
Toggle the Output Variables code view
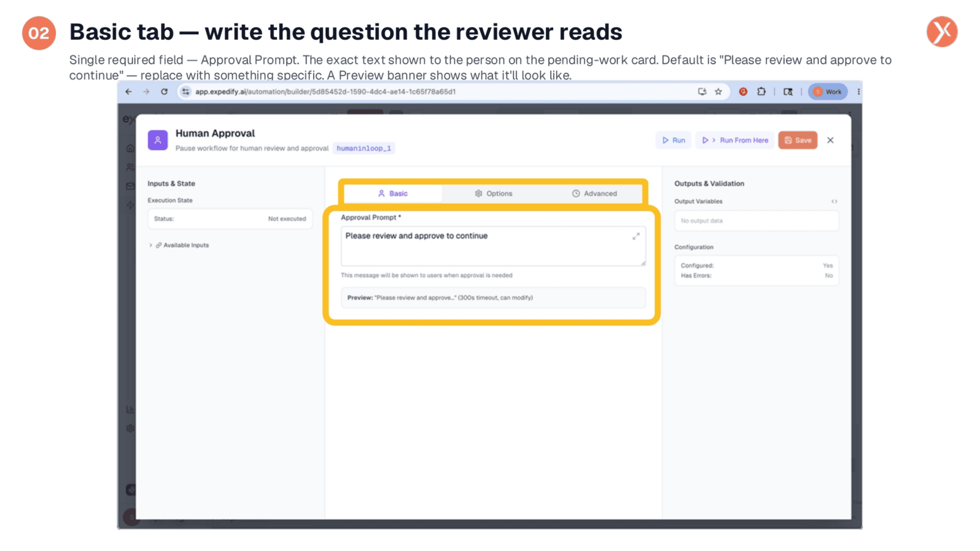coord(834,201)
